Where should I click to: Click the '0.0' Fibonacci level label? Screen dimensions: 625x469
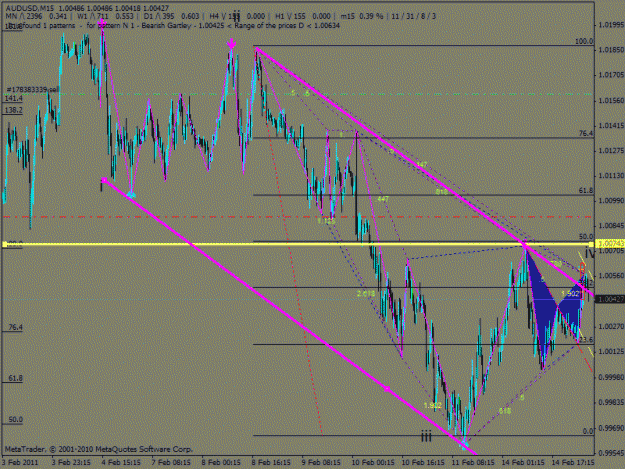(588, 431)
